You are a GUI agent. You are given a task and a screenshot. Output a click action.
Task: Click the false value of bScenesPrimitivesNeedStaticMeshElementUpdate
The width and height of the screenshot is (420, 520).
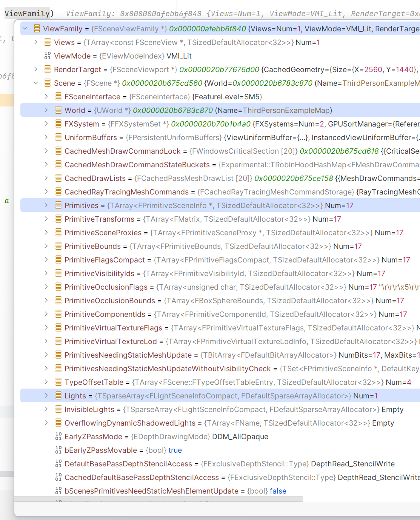tap(278, 491)
